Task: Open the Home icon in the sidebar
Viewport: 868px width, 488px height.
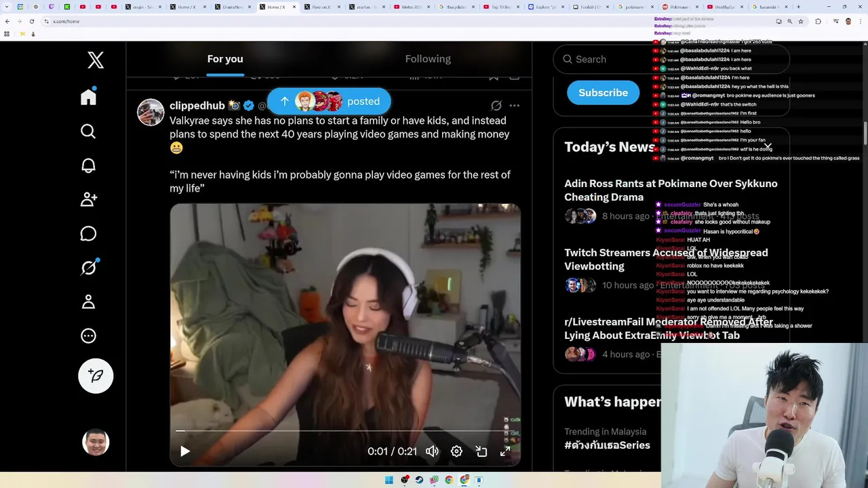Action: tap(88, 97)
